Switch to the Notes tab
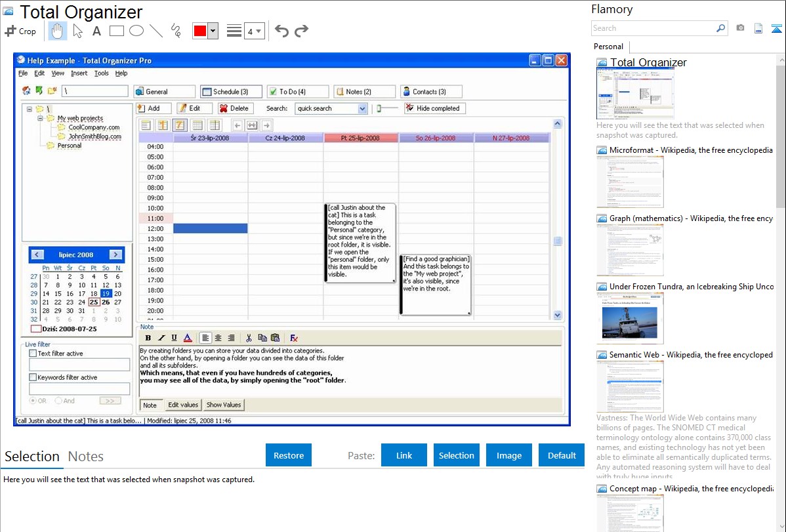786x532 pixels. pos(86,457)
